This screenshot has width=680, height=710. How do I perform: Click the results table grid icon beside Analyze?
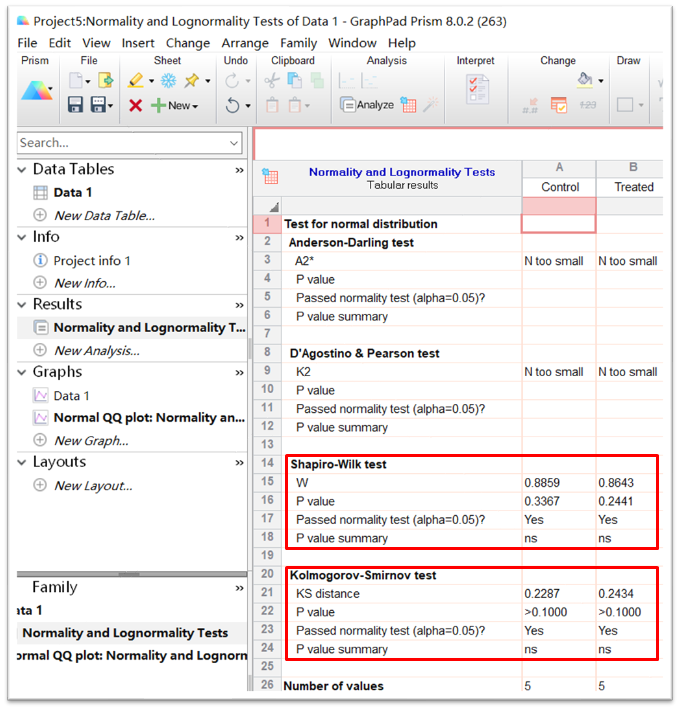click(x=408, y=105)
